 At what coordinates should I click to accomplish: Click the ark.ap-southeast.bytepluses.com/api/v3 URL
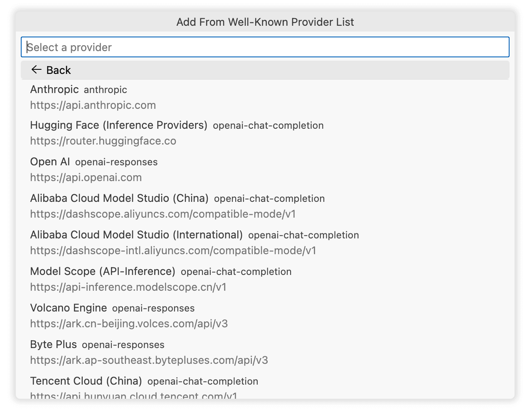(149, 360)
